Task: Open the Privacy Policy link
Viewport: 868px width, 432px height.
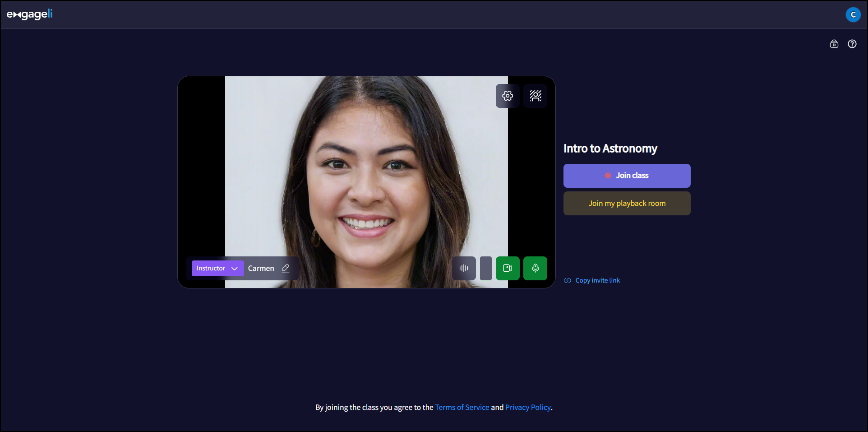Action: pyautogui.click(x=528, y=407)
